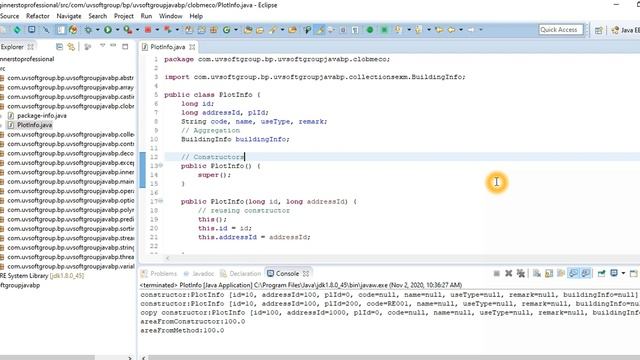The width and height of the screenshot is (640, 360).
Task: Open the Window menu
Action: click(x=171, y=16)
